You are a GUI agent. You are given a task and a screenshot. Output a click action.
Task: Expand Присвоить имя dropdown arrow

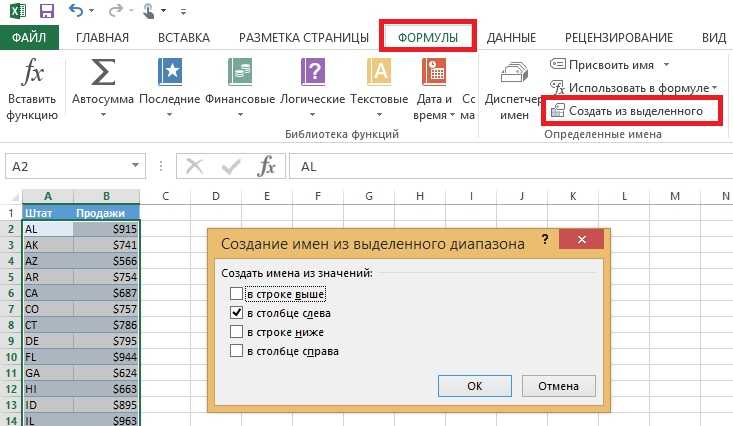tap(667, 65)
